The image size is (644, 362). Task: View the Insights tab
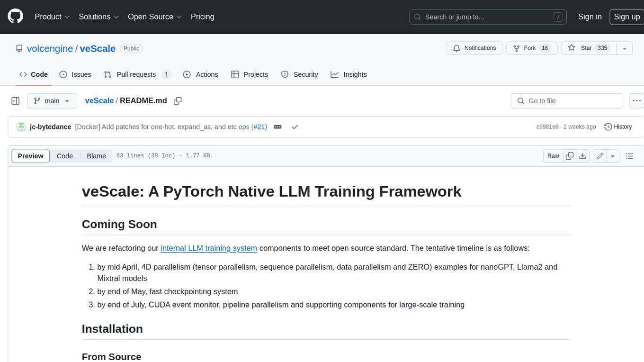coord(349,74)
